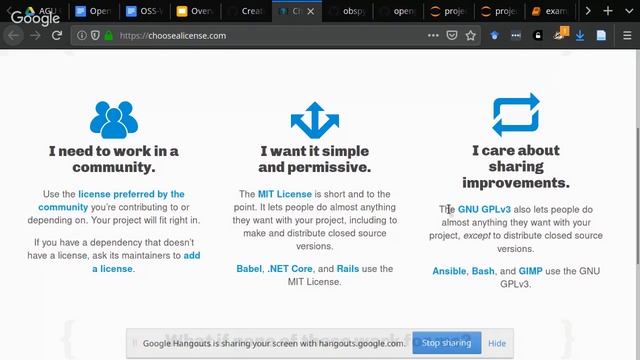This screenshot has height=360, width=640.
Task: Open the Firefox hamburger menu
Action: (x=627, y=36)
